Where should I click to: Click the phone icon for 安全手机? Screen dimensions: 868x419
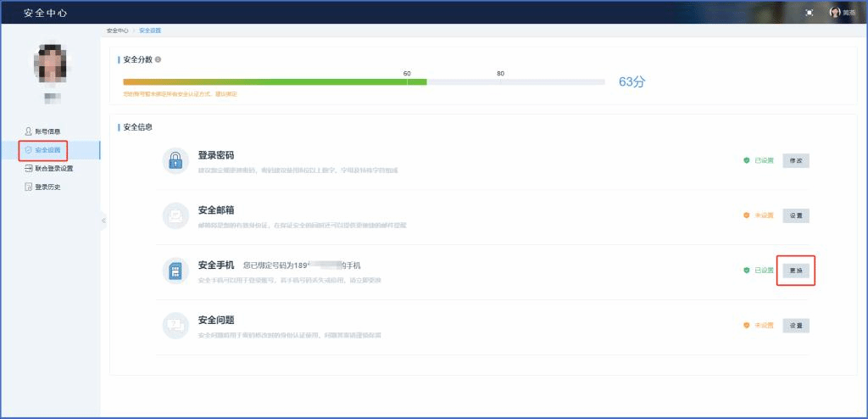175,270
